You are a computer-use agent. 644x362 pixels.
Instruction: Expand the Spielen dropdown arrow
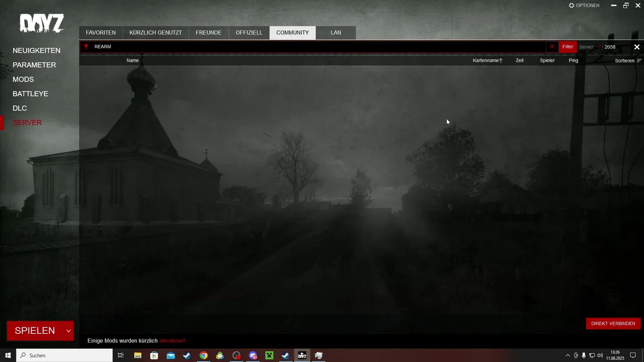[x=68, y=331]
